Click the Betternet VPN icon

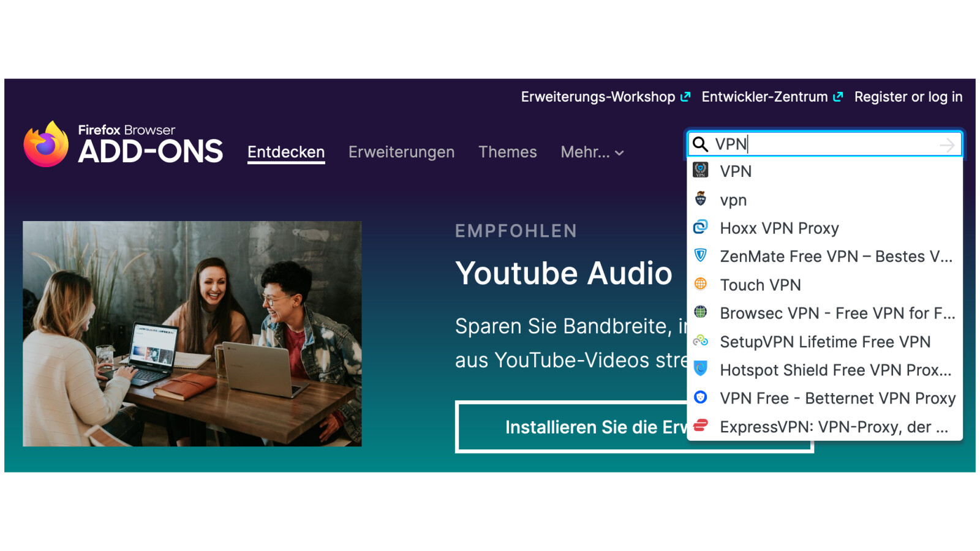(701, 397)
